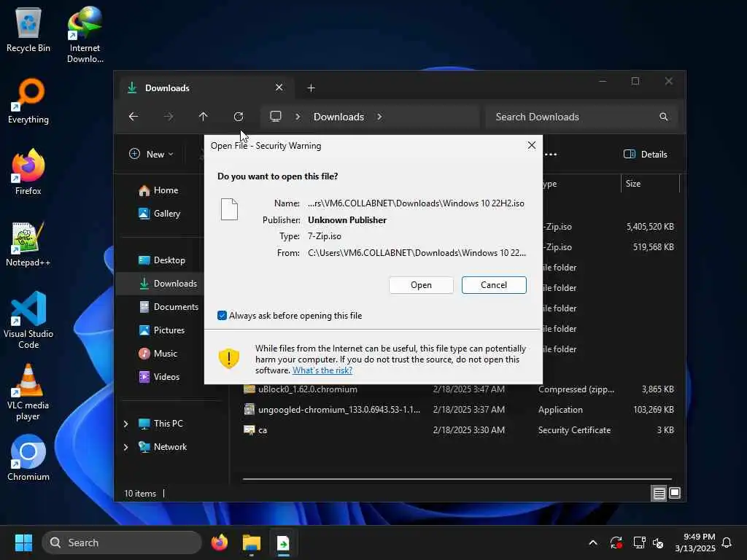Viewport: 747px width, 560px height.
Task: Launch Firefox from the desktop shortcut
Action: click(x=28, y=172)
